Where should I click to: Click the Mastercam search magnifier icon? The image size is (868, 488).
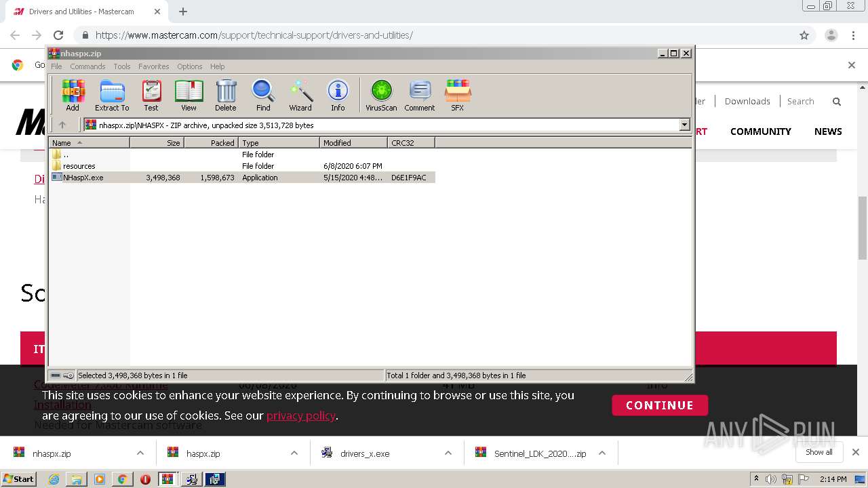pyautogui.click(x=837, y=102)
